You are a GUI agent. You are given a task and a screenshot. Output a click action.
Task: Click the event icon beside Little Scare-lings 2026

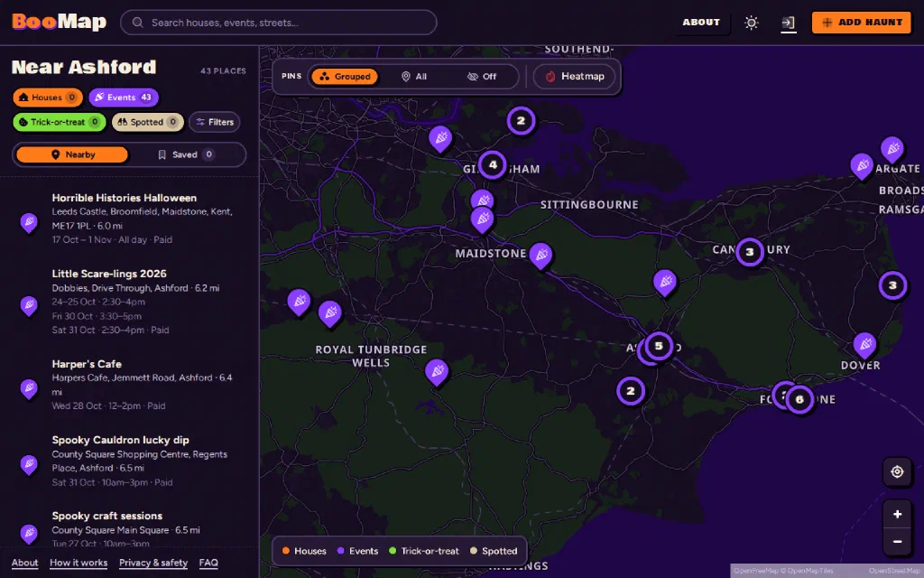point(29,306)
